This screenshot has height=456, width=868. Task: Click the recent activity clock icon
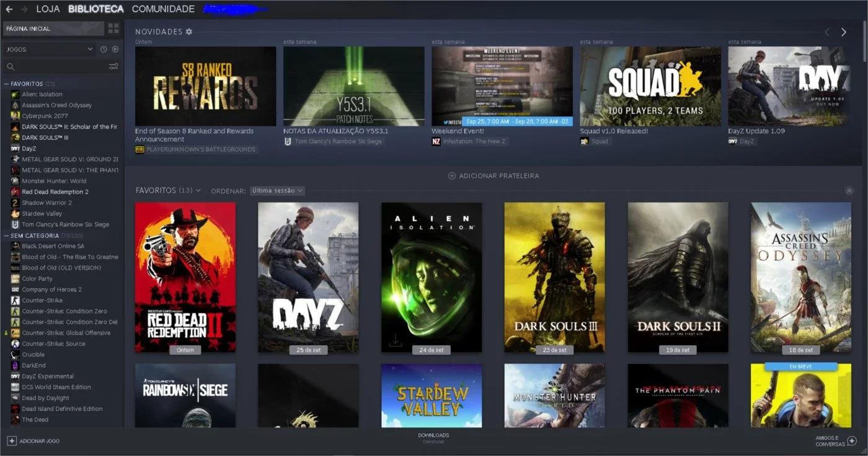click(104, 49)
